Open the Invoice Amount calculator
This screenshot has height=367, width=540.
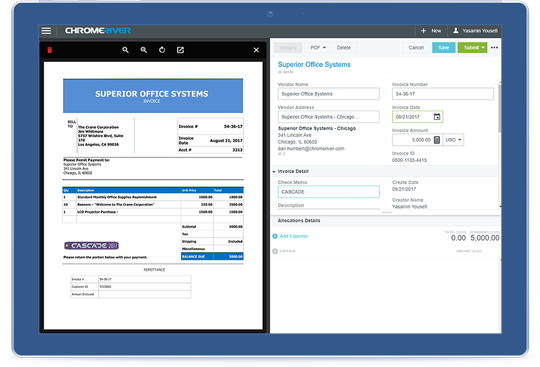437,140
